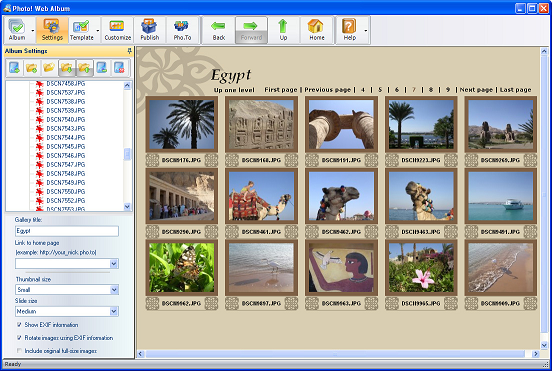Go to the Home page icon
Image resolution: width=552 pixels, height=371 pixels.
316,30
